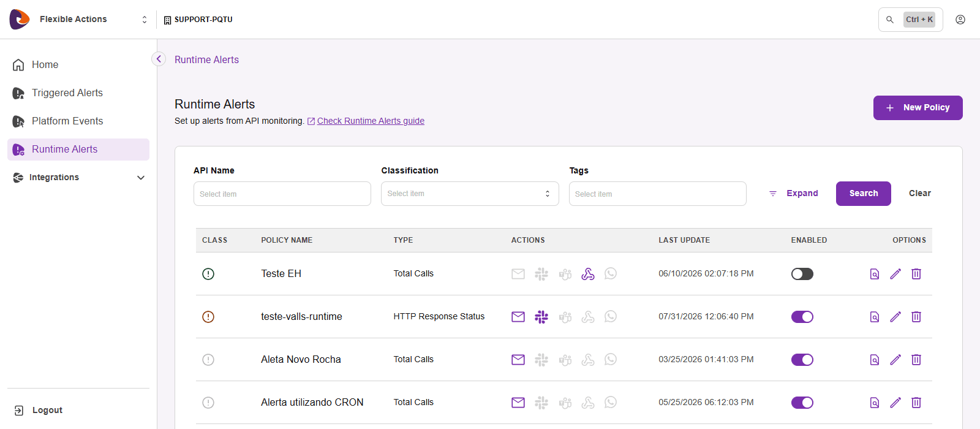The height and width of the screenshot is (429, 980).
Task: Disable the Alerta utilizando CRON toggle
Action: tap(802, 403)
